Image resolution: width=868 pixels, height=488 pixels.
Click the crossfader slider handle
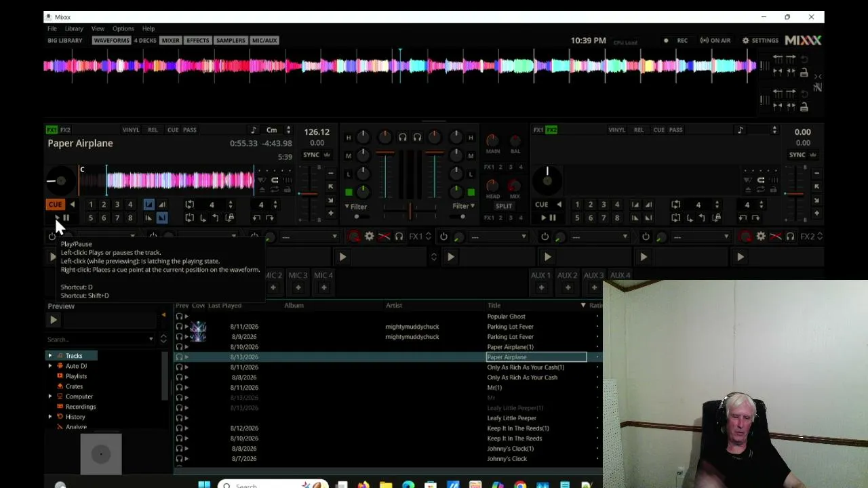point(410,211)
